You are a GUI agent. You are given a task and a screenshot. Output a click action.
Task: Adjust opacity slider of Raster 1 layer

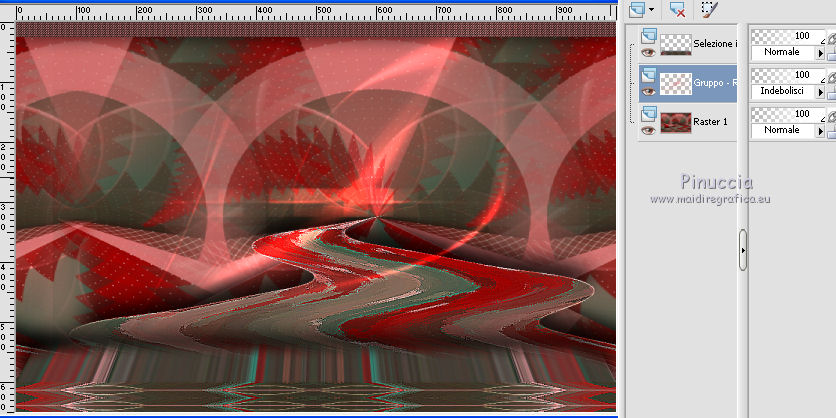788,114
